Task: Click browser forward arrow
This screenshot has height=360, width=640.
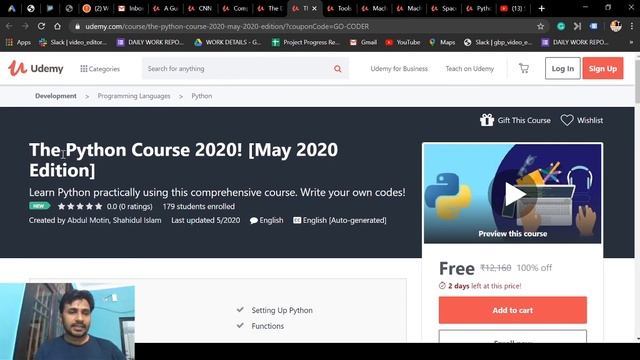Action: coord(25,26)
